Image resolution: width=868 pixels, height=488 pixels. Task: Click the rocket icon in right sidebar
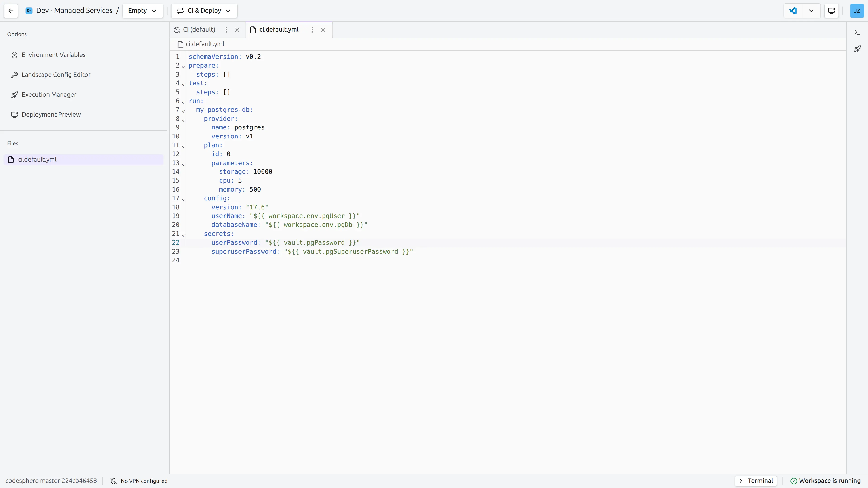[857, 49]
